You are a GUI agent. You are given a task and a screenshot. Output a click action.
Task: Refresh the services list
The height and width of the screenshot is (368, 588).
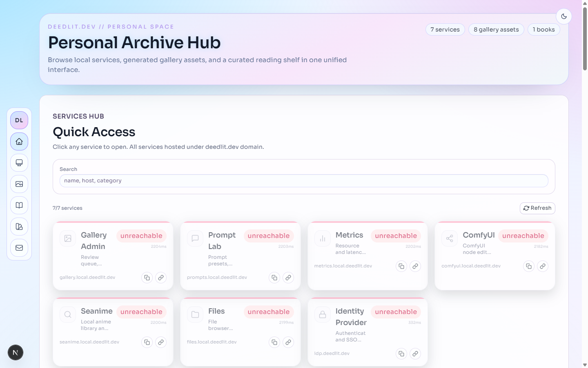[537, 208]
